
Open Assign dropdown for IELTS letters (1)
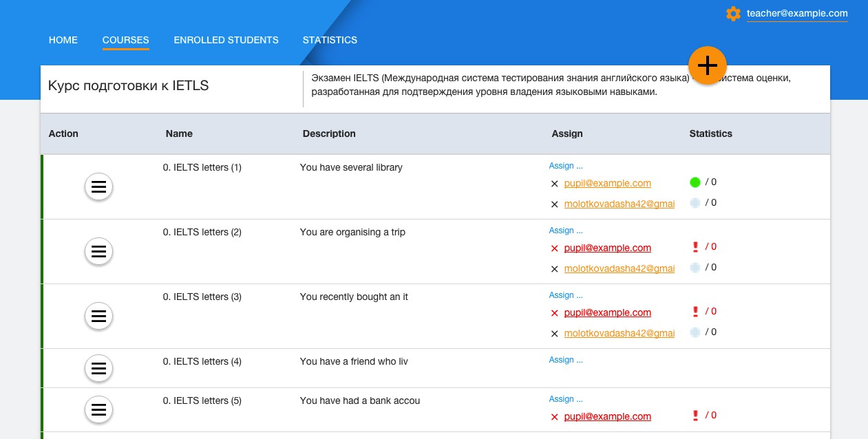tap(566, 166)
